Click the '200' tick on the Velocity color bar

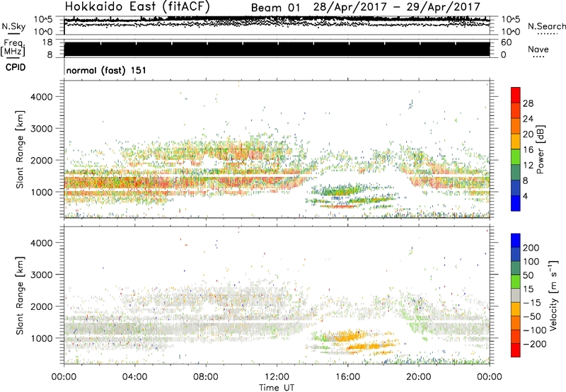point(531,248)
